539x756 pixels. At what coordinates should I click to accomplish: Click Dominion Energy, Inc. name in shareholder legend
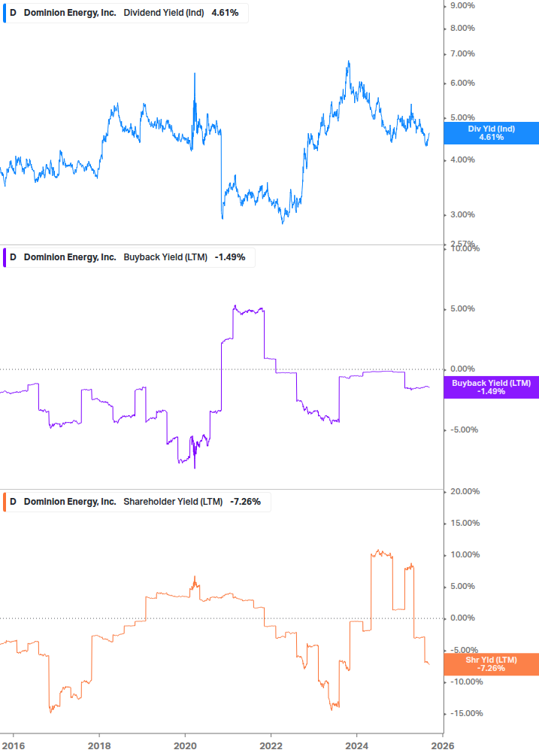(70, 502)
